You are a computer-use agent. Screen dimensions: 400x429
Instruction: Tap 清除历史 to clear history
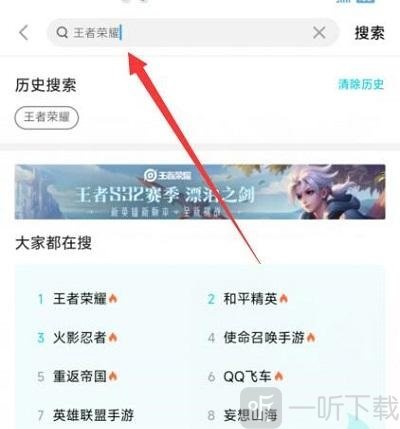[361, 84]
